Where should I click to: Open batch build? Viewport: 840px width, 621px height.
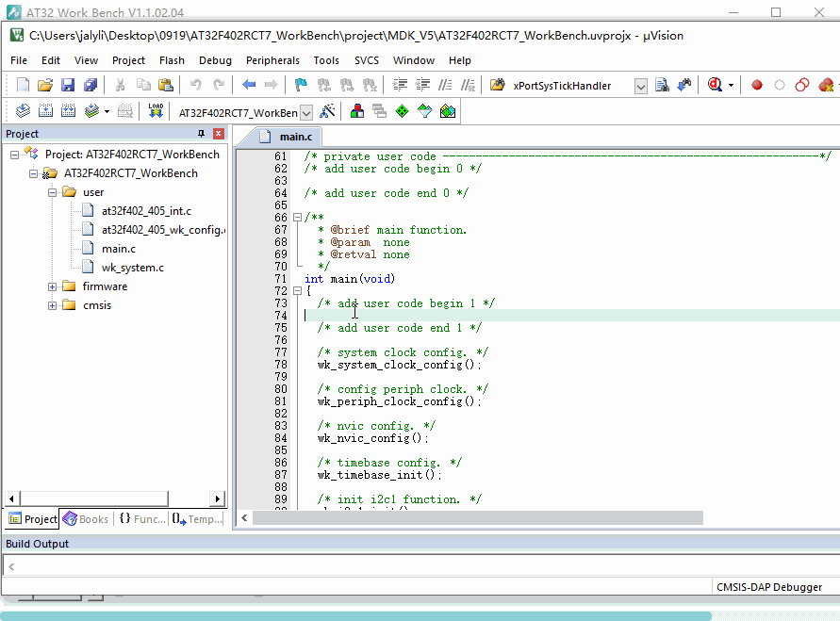pos(91,111)
